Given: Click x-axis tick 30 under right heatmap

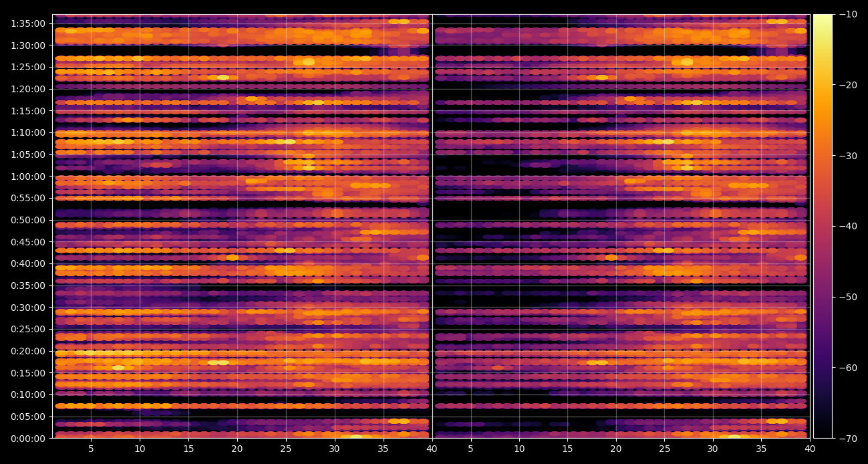Looking at the screenshot, I should point(712,449).
